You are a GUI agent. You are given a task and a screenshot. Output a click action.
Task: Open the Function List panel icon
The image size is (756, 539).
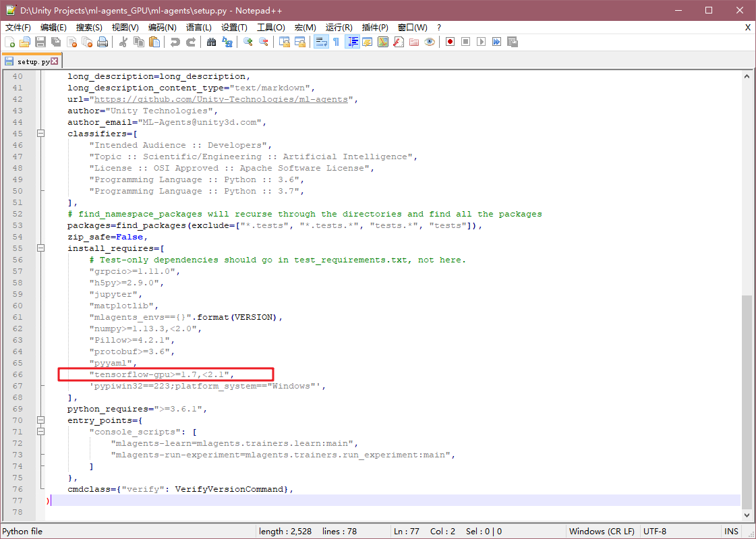pos(399,42)
